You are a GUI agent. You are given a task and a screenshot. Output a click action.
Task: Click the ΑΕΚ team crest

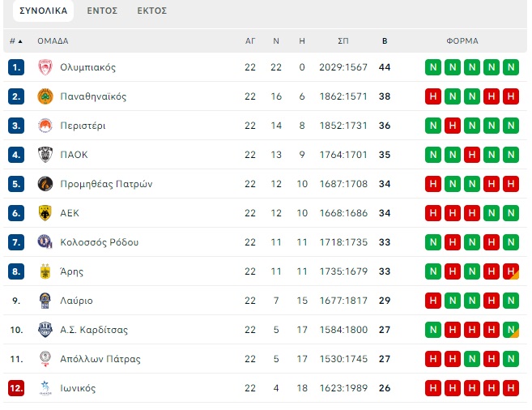pyautogui.click(x=45, y=213)
